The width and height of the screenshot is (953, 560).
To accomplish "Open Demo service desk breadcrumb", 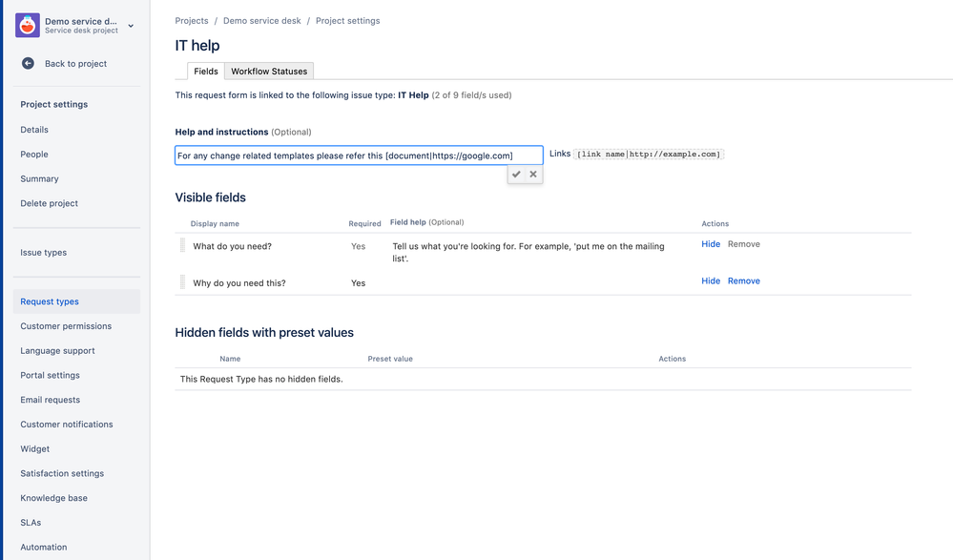I will tap(262, 21).
